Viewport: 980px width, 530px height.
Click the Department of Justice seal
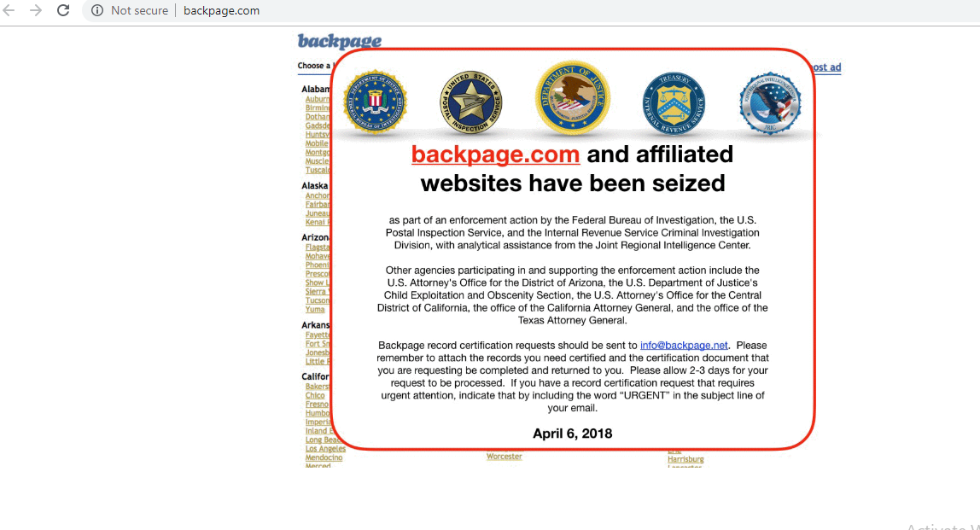pyautogui.click(x=573, y=97)
